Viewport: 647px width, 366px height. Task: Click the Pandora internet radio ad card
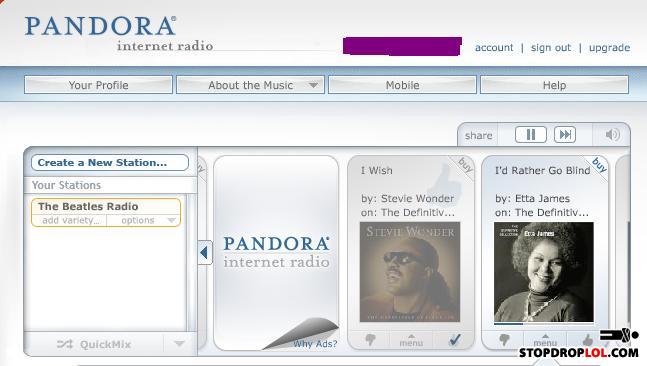(276, 253)
